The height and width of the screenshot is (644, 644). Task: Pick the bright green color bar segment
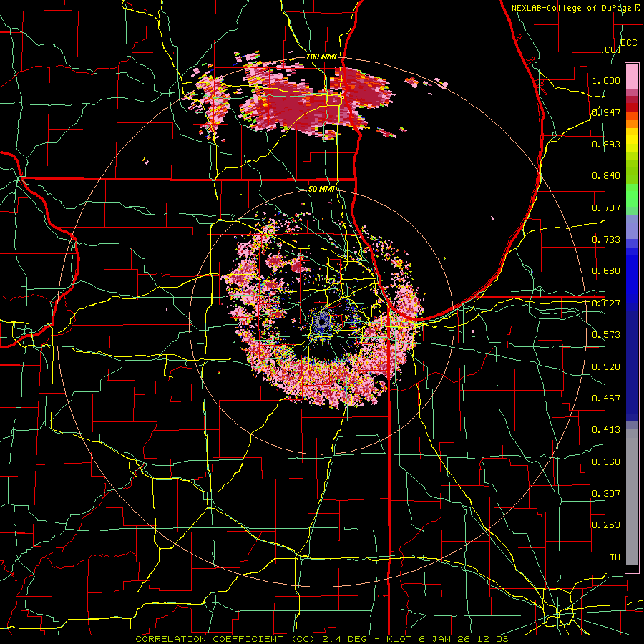click(632, 195)
